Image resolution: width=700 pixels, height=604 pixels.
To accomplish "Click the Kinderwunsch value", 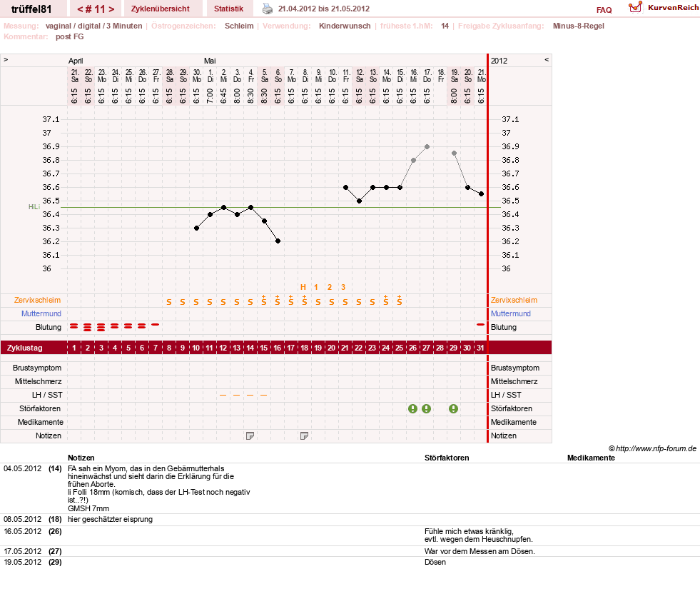I will 345,26.
